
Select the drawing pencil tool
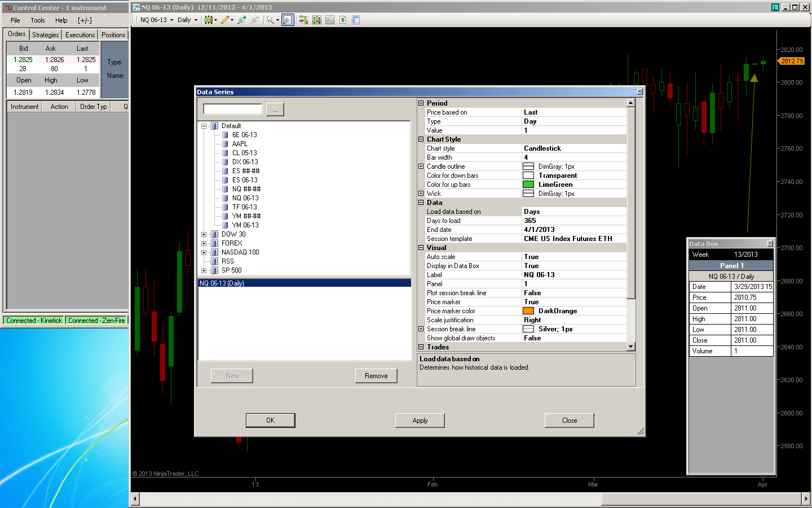[225, 20]
